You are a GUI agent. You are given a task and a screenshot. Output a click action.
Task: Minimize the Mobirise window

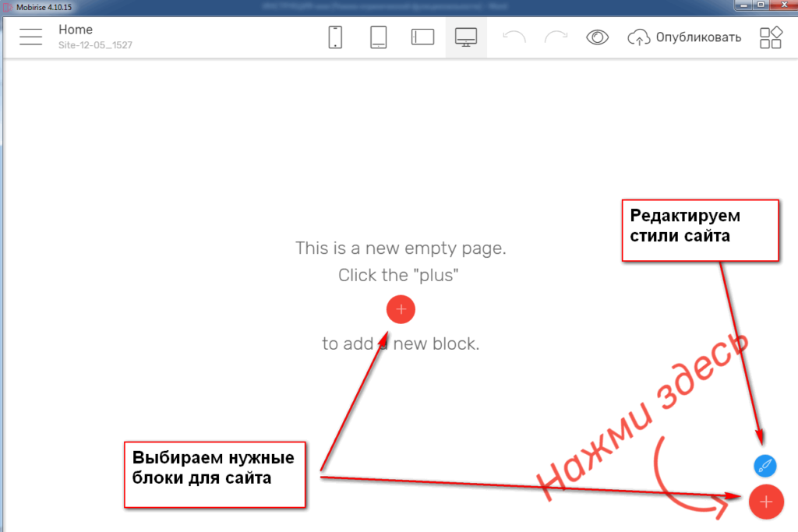click(x=743, y=5)
